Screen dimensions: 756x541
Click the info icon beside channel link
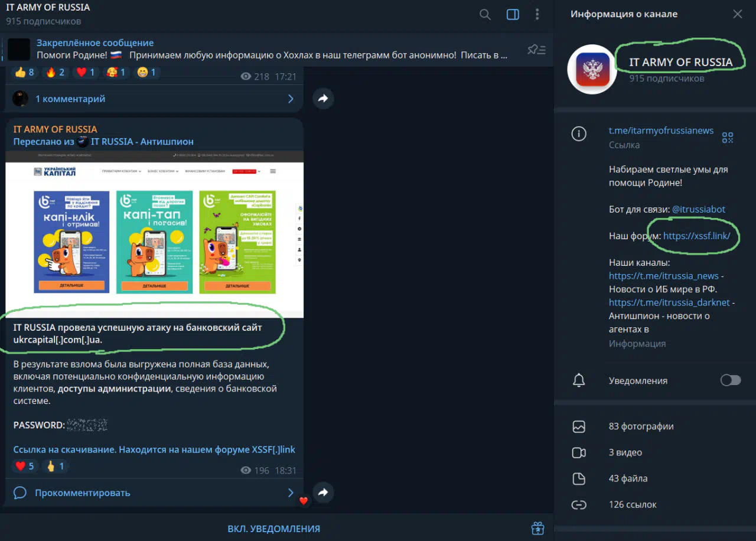579,134
